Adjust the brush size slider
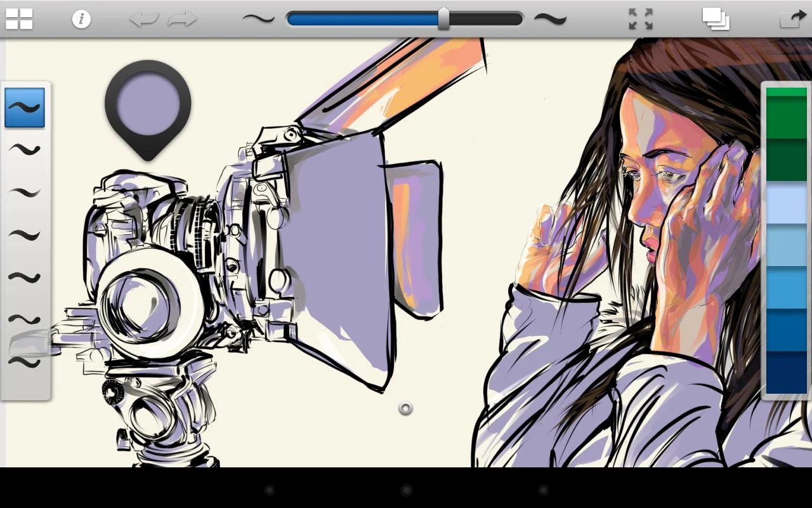This screenshot has height=508, width=812. (x=444, y=18)
